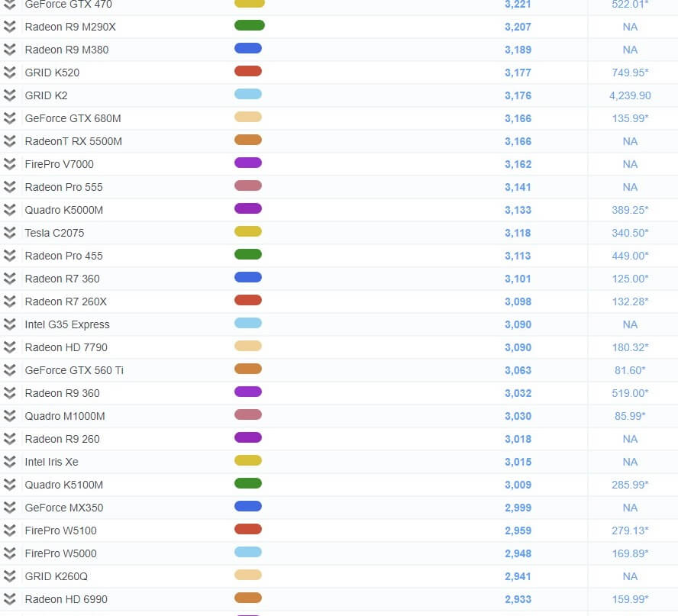This screenshot has width=678, height=616.
Task: Expand the Radeon HD 6990 row chevron
Action: pos(9,599)
